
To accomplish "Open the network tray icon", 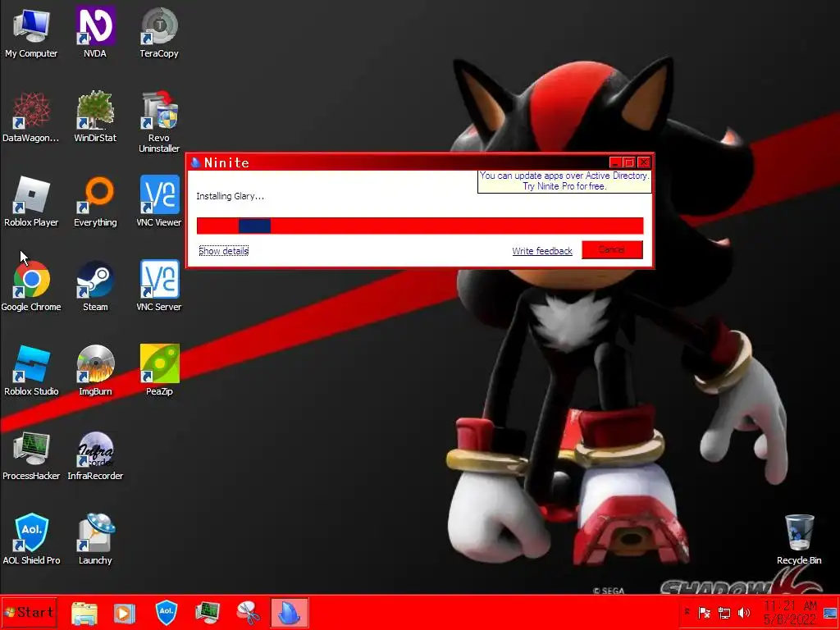I will (x=724, y=612).
